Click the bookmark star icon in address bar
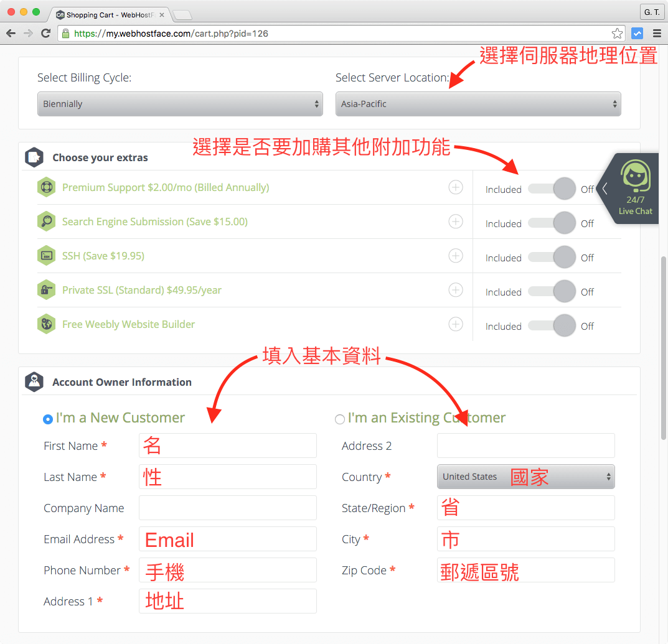668x644 pixels. coord(617,34)
